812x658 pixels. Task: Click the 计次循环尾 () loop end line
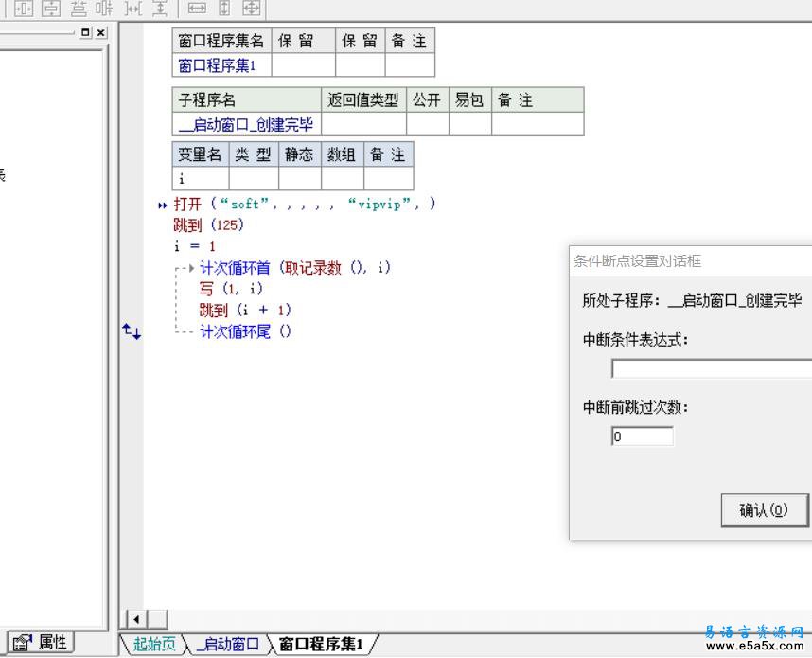click(245, 331)
